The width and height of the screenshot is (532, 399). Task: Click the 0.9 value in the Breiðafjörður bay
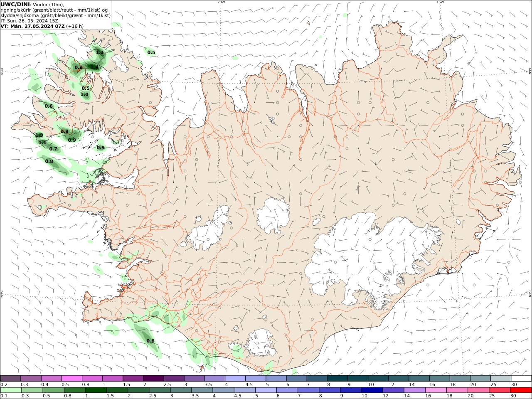pyautogui.click(x=101, y=148)
